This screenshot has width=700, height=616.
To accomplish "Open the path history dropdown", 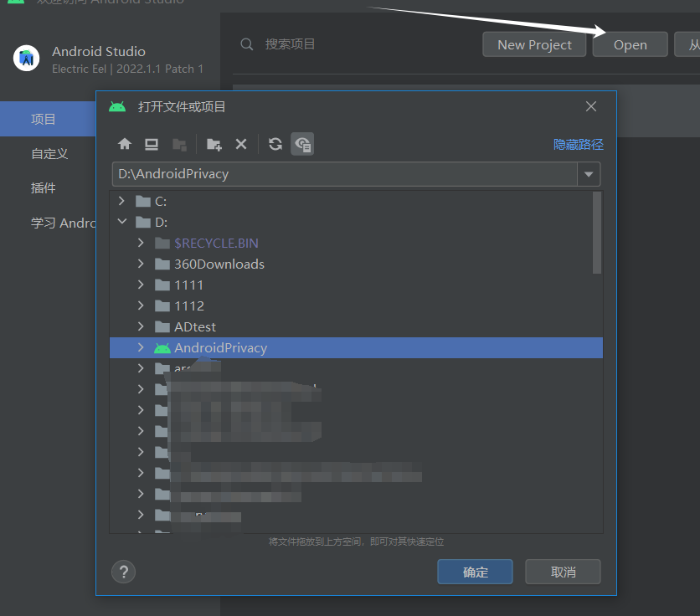I will point(589,174).
